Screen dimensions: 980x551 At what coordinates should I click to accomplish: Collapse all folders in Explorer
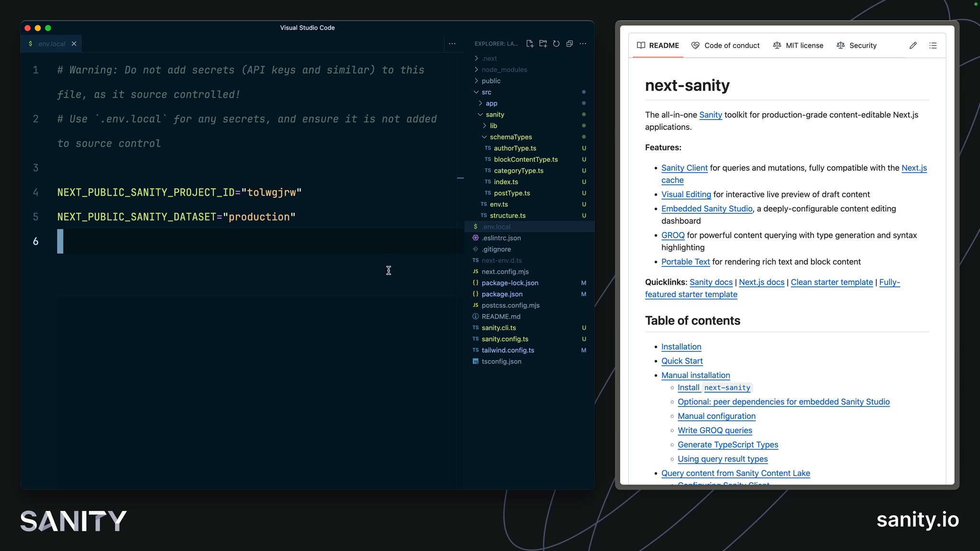click(x=569, y=44)
